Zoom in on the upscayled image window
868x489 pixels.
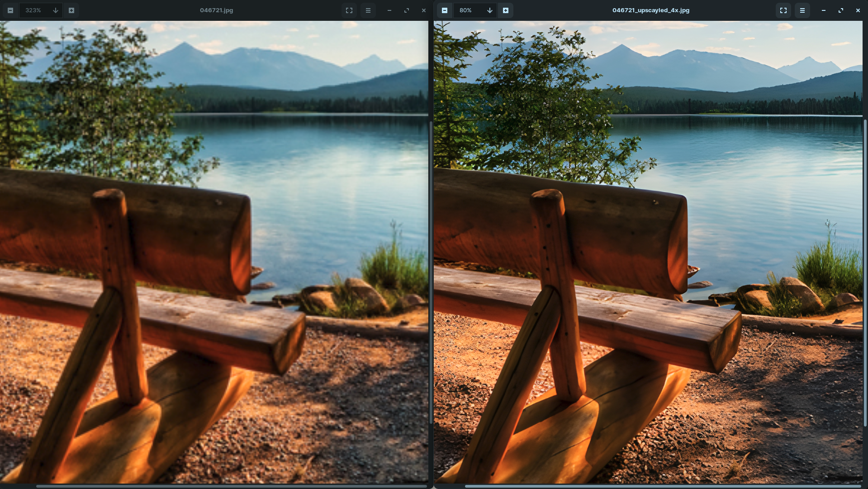pos(506,10)
